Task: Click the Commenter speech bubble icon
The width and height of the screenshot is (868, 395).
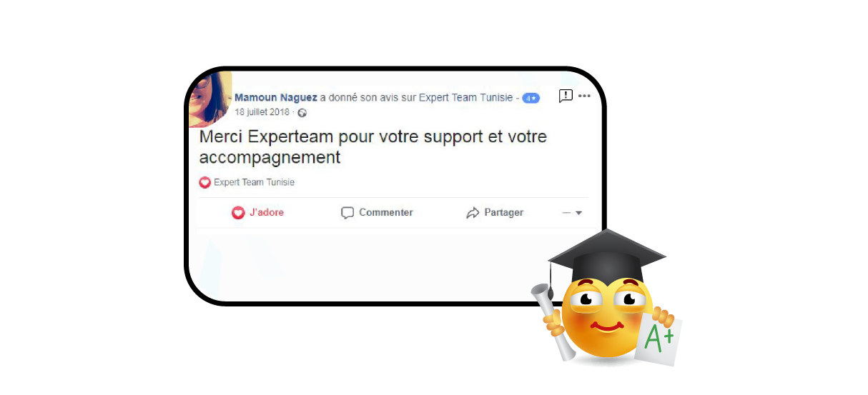Action: pos(347,213)
